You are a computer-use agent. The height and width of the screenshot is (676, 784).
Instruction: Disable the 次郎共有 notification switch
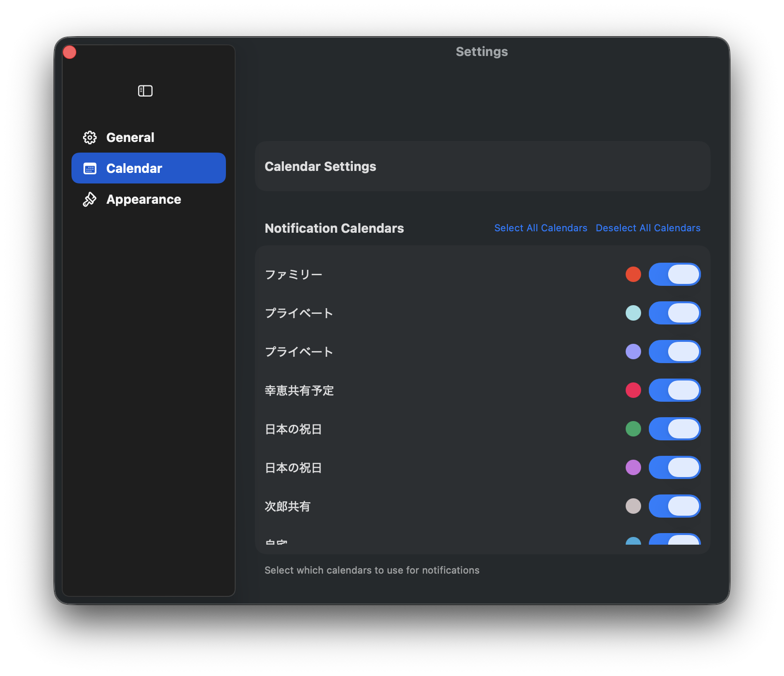674,506
